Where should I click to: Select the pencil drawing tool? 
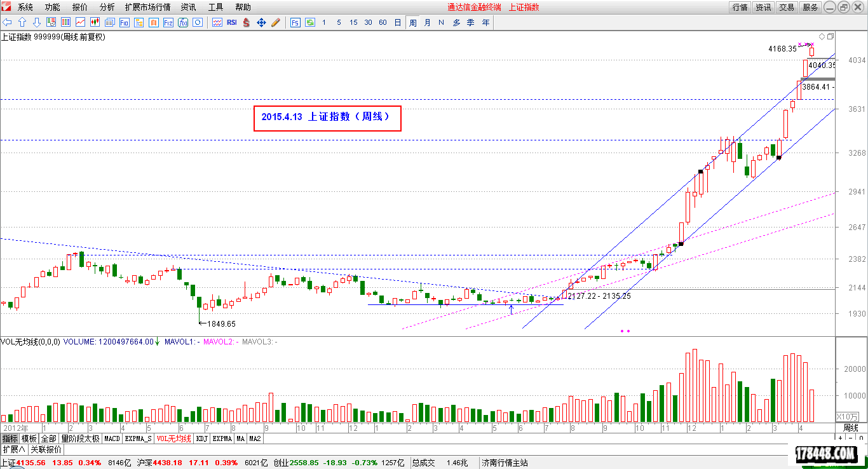(276, 22)
